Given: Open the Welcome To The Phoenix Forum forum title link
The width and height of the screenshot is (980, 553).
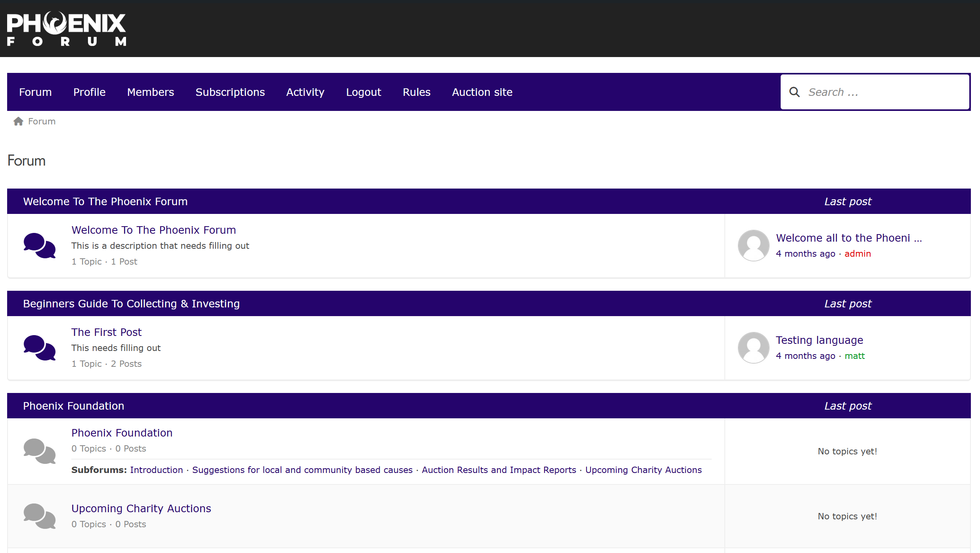Looking at the screenshot, I should pyautogui.click(x=154, y=230).
